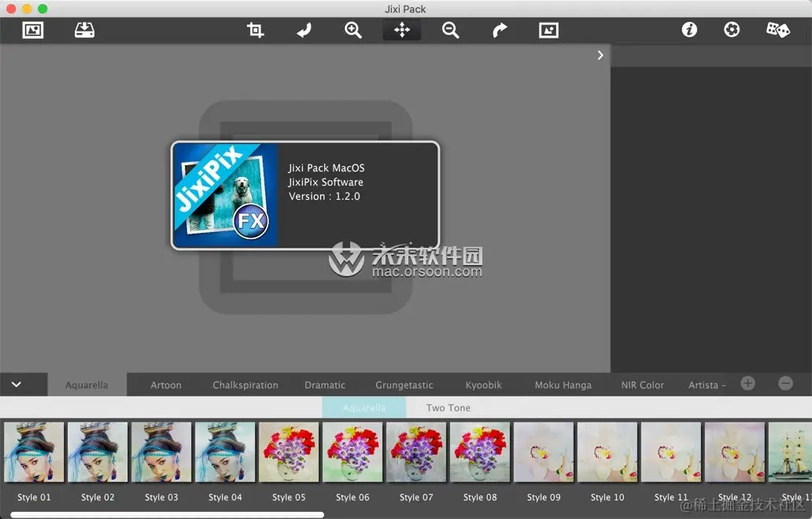
Task: Click the zoom out magnifier
Action: click(451, 30)
